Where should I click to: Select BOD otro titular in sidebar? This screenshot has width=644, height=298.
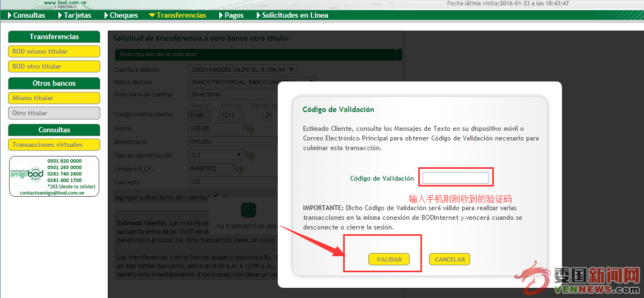point(54,66)
